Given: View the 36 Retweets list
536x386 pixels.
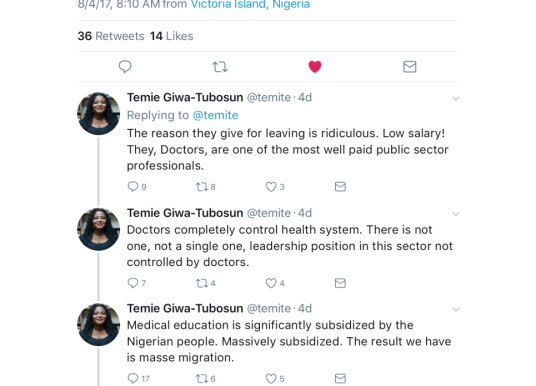Looking at the screenshot, I should click(111, 36).
